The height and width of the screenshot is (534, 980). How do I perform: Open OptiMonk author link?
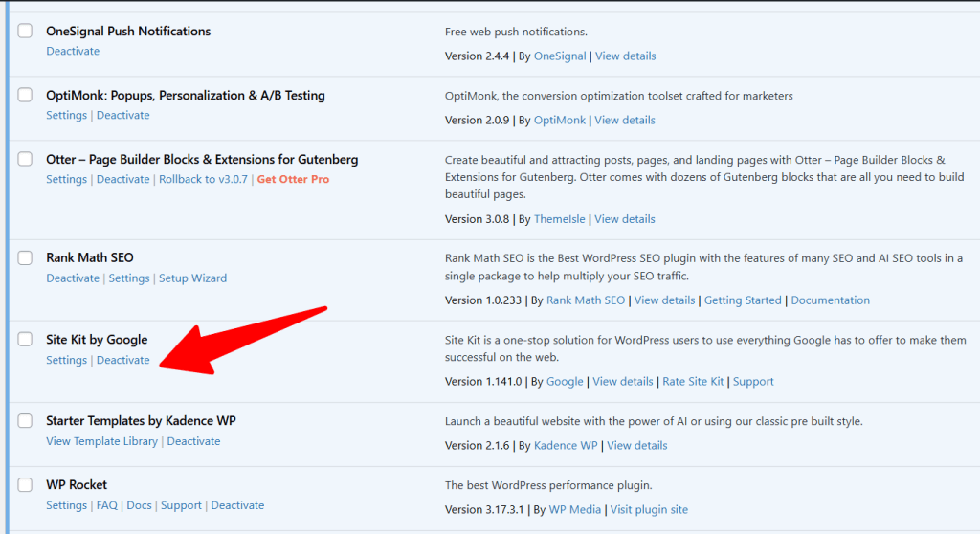pos(559,120)
